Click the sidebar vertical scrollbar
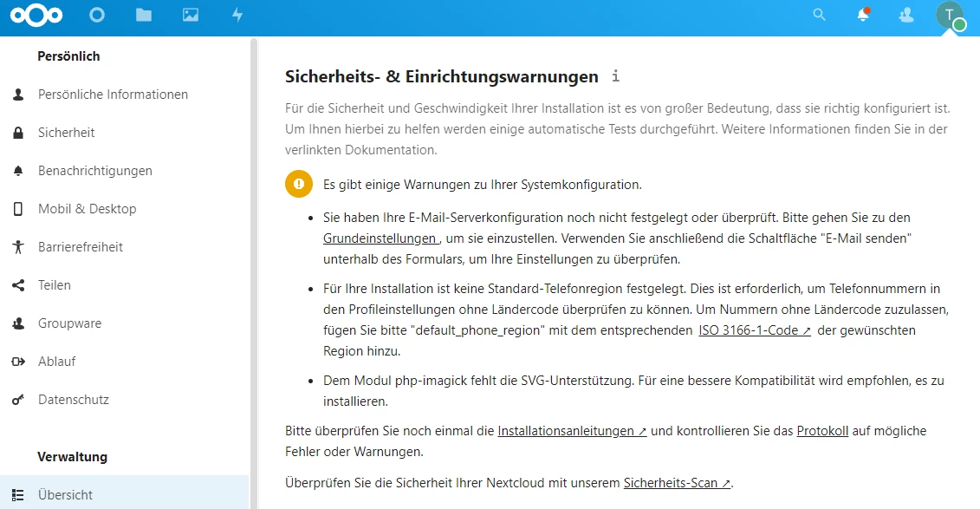Image resolution: width=980 pixels, height=509 pixels. [254, 260]
